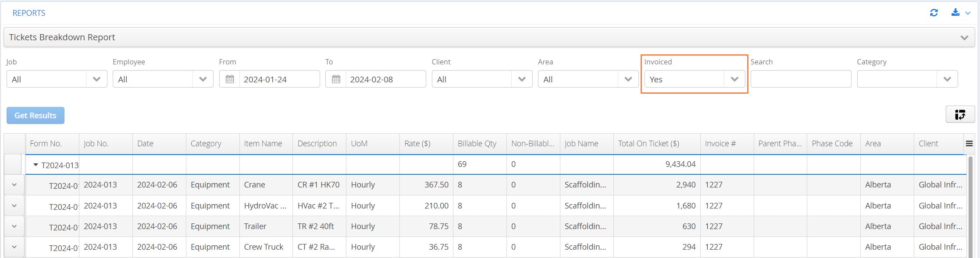Click the Invoice # column header
The height and width of the screenshot is (258, 980).
(727, 144)
